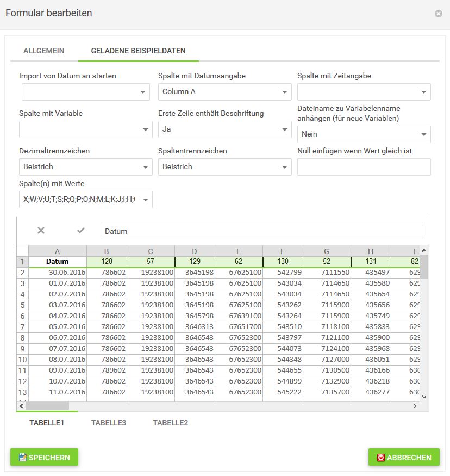
Task: Confirm the formula bar entry (checkmark icon)
Action: 80,231
